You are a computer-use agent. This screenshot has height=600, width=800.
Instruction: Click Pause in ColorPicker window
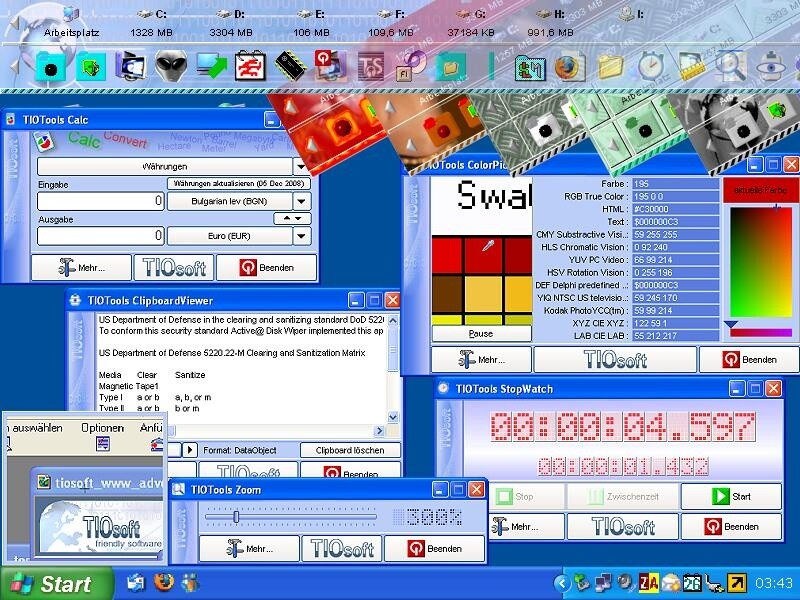point(481,334)
